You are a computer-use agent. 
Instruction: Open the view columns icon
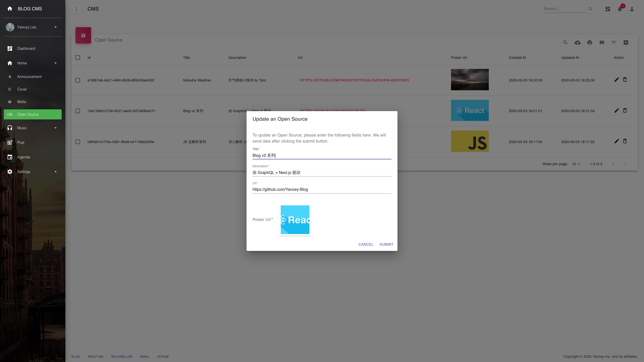pos(602,42)
